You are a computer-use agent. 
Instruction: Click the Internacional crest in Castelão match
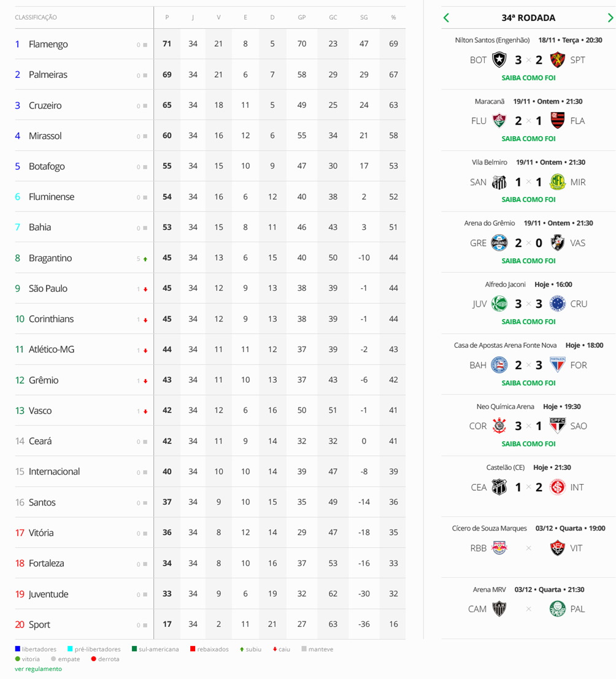pos(557,487)
